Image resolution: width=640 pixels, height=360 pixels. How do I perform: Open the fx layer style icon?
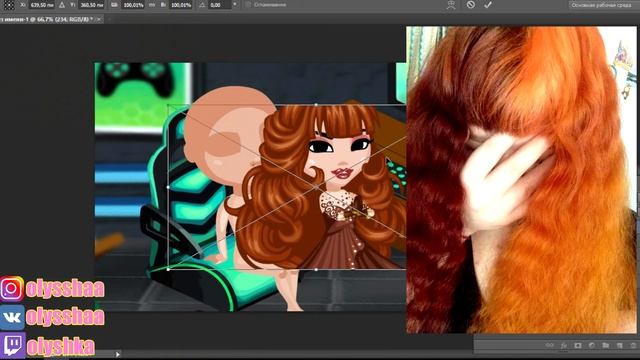(564, 345)
